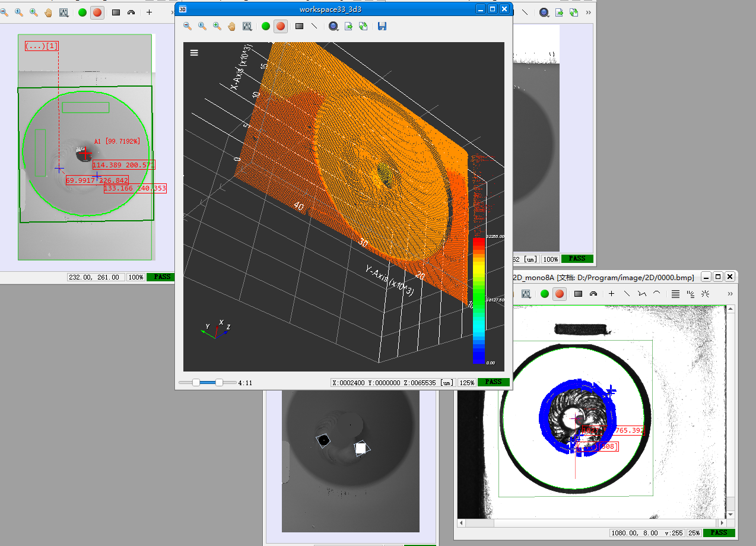Open hamburger menu in 3D viewport
The image size is (756, 546).
click(194, 52)
